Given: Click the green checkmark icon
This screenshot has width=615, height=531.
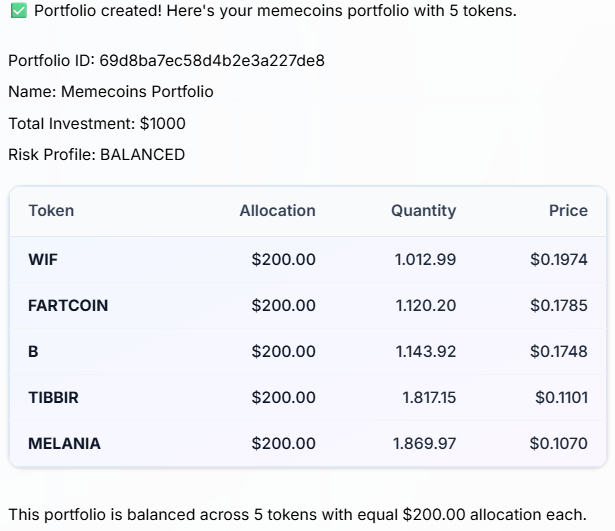Looking at the screenshot, I should pos(18,11).
